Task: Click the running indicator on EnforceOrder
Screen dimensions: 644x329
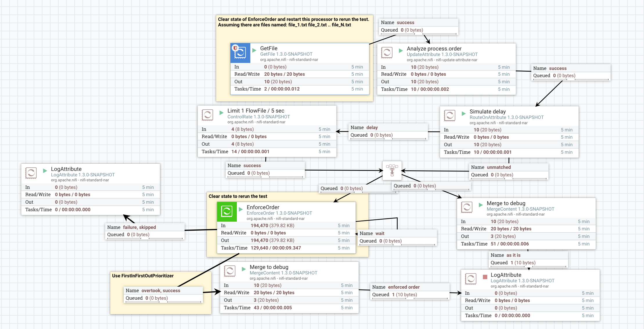Action: 241,209
